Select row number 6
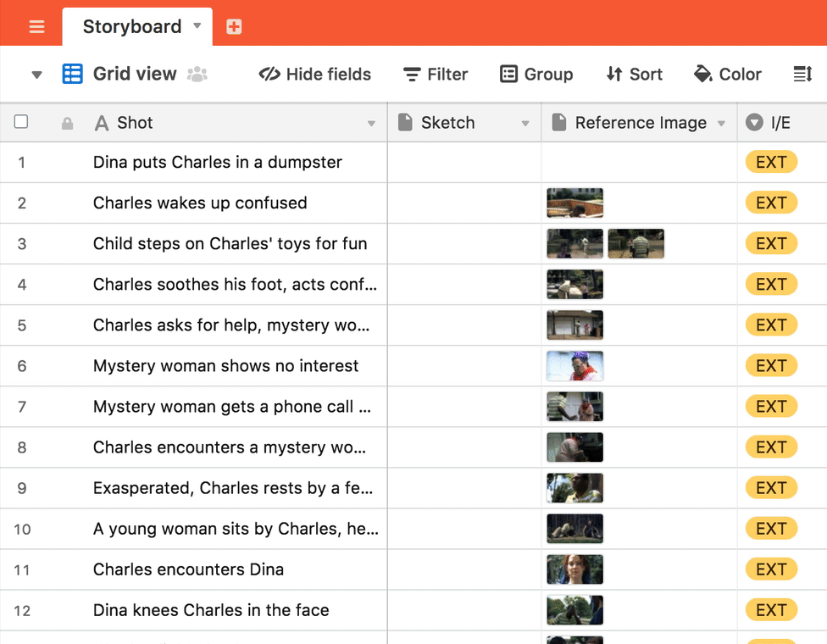 [22, 366]
